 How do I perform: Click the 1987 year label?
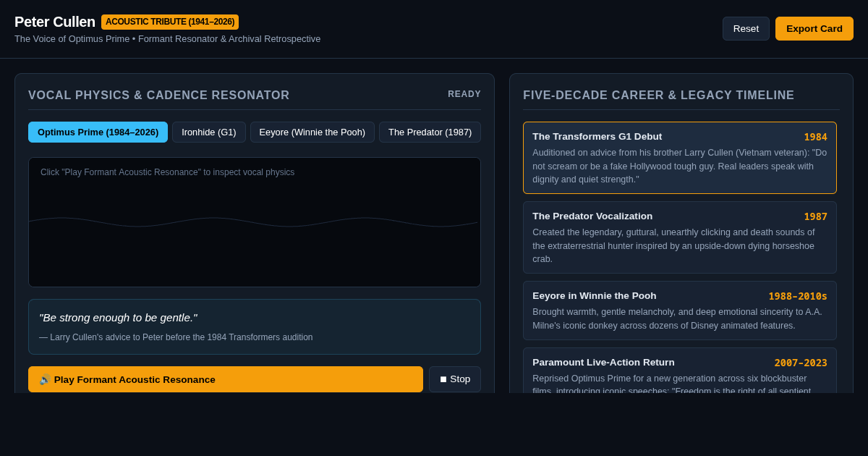pos(815,216)
